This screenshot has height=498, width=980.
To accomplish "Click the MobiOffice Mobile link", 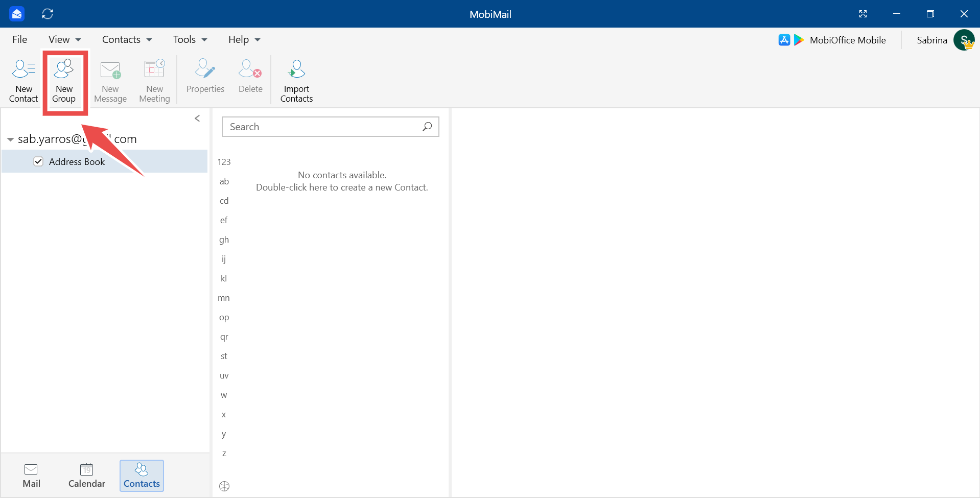I will (848, 40).
